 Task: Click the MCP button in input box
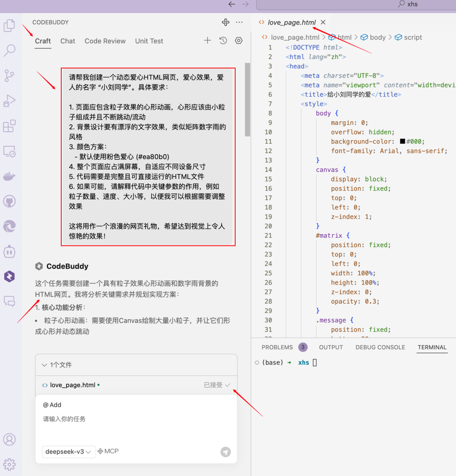108,452
